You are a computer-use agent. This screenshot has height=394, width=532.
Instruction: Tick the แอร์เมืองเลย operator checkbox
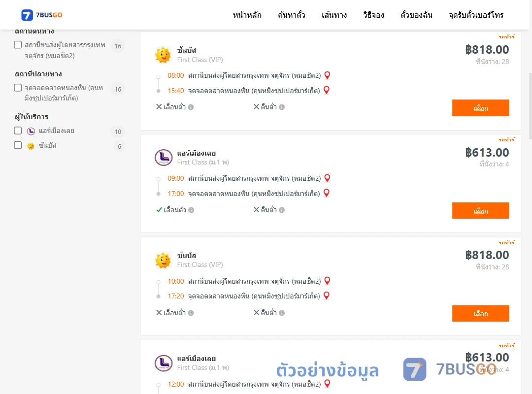point(18,131)
